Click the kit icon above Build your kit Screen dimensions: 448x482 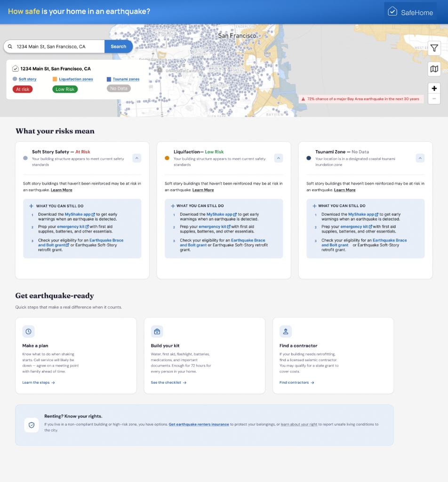click(157, 331)
